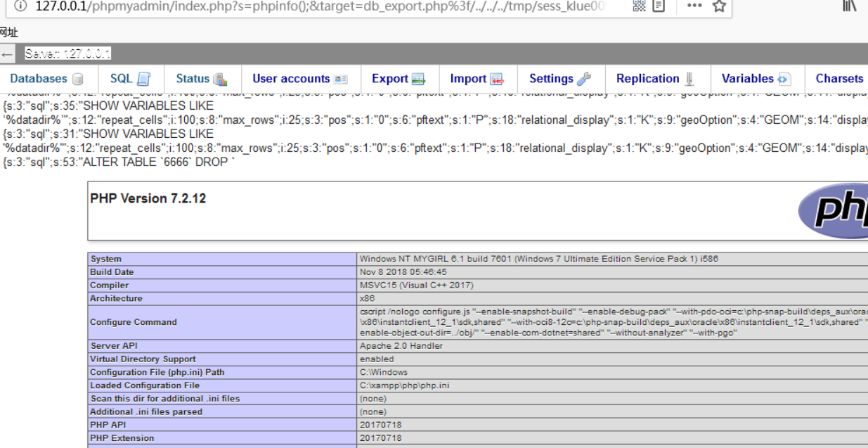Screen dimensions: 868x448
Task: Click the PHP logo image
Action: coord(833,210)
